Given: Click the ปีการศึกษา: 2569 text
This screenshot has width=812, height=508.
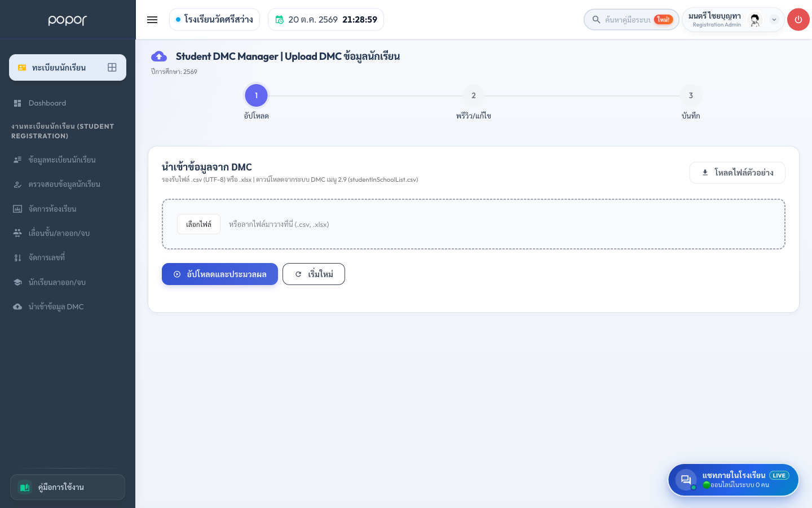Looking at the screenshot, I should pyautogui.click(x=174, y=72).
